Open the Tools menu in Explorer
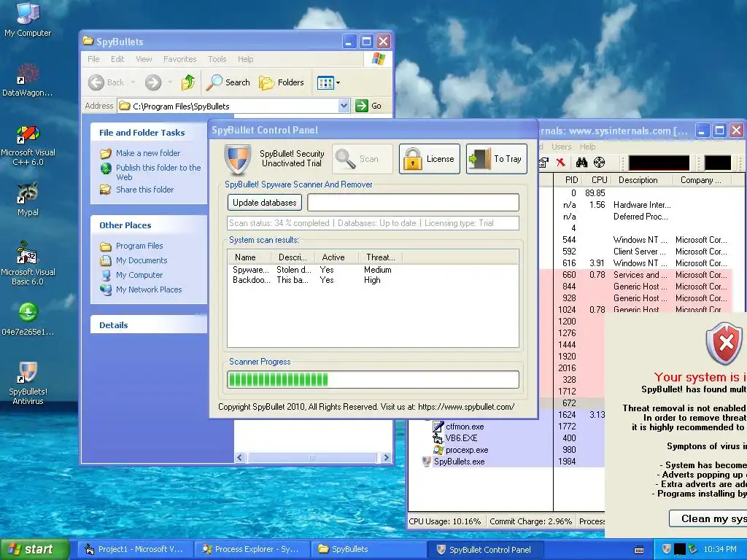 (x=217, y=59)
